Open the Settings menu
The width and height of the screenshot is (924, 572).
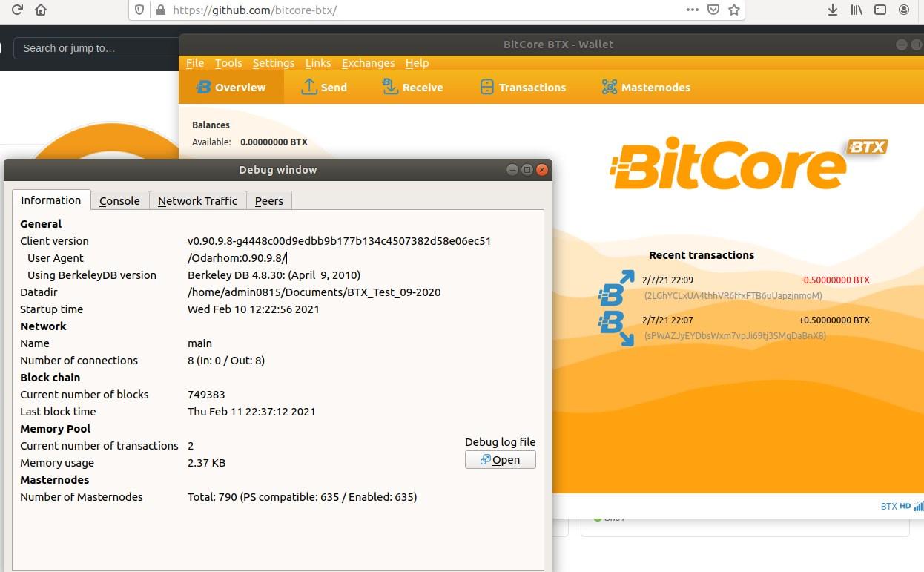pyautogui.click(x=274, y=63)
